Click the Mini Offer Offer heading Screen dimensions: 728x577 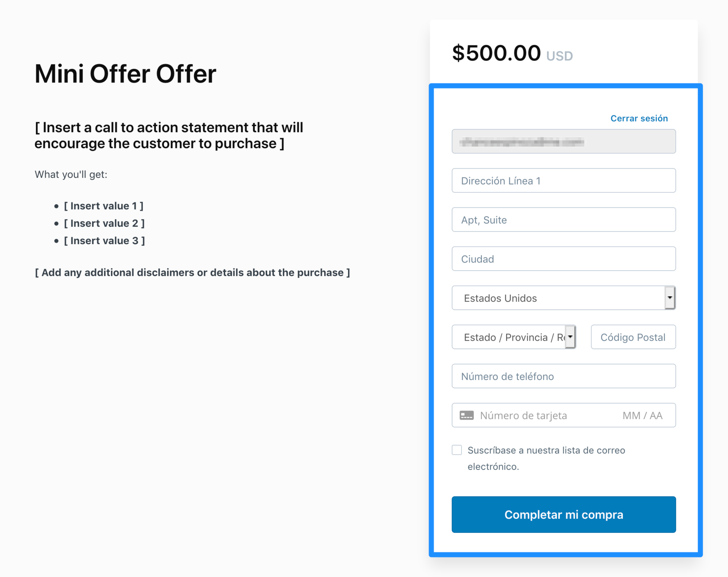tap(125, 74)
